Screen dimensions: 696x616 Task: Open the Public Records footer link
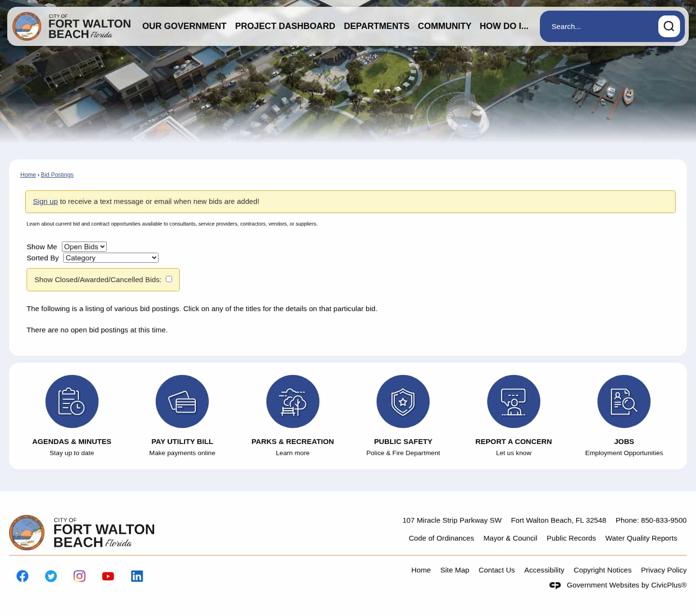pos(571,538)
